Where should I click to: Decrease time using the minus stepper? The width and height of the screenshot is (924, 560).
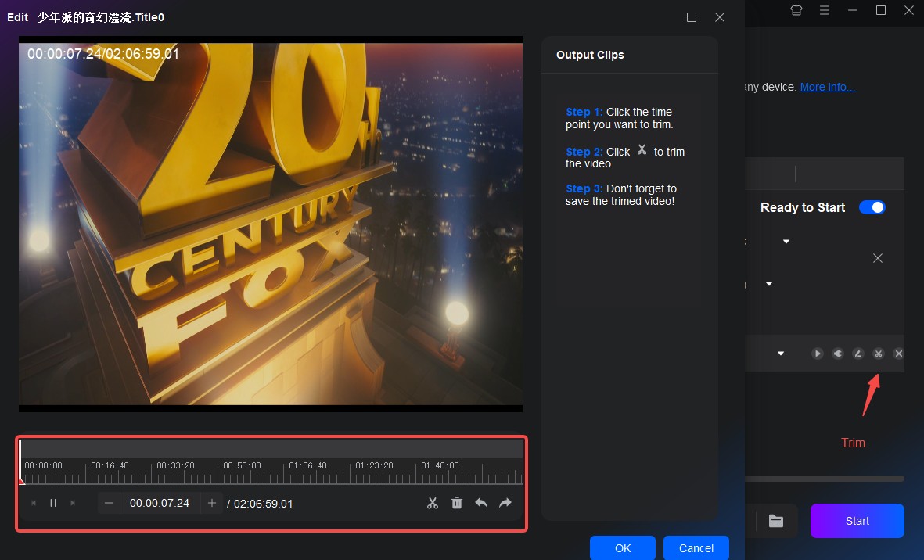(x=108, y=503)
